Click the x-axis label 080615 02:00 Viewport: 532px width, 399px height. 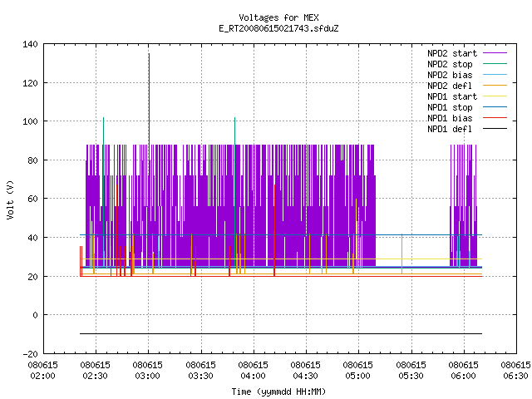pyautogui.click(x=42, y=371)
